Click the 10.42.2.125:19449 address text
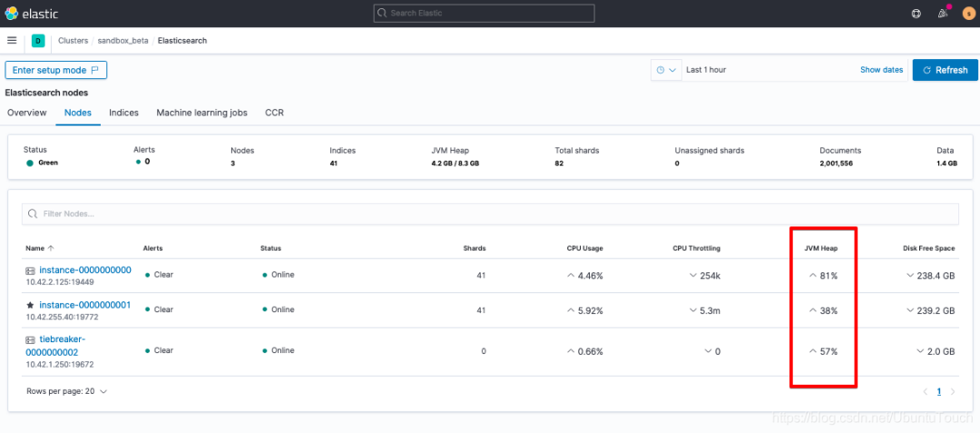This screenshot has height=433, width=980. click(x=59, y=281)
